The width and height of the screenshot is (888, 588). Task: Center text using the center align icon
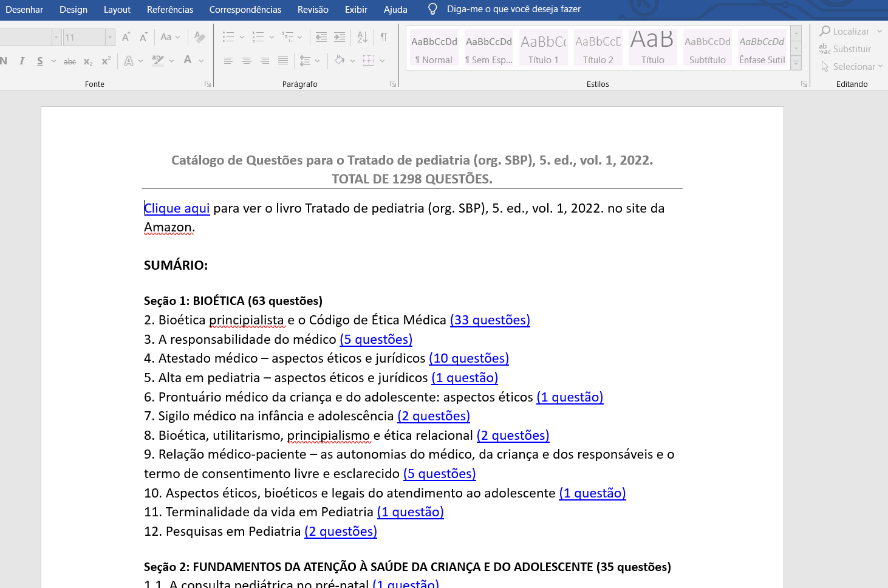(247, 61)
